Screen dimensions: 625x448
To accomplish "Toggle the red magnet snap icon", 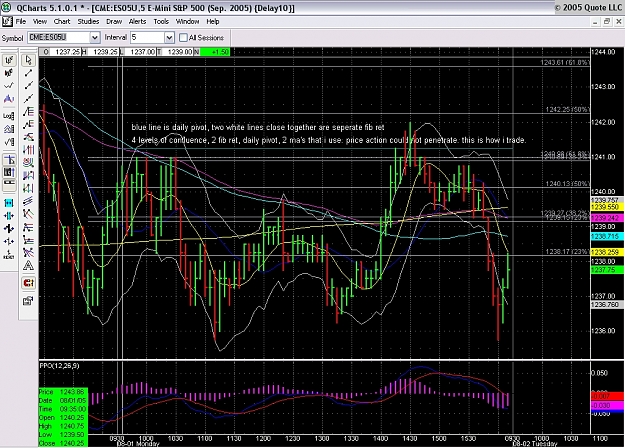I will [x=28, y=283].
